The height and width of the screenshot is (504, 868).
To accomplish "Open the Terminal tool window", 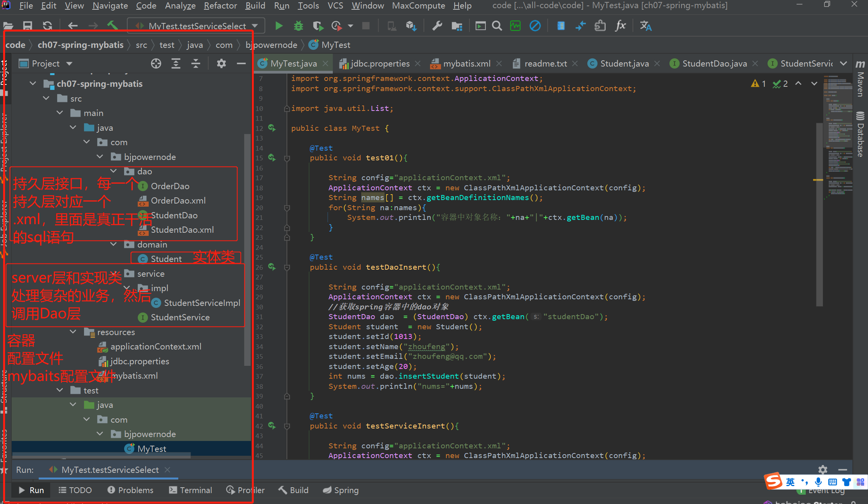I will [190, 490].
